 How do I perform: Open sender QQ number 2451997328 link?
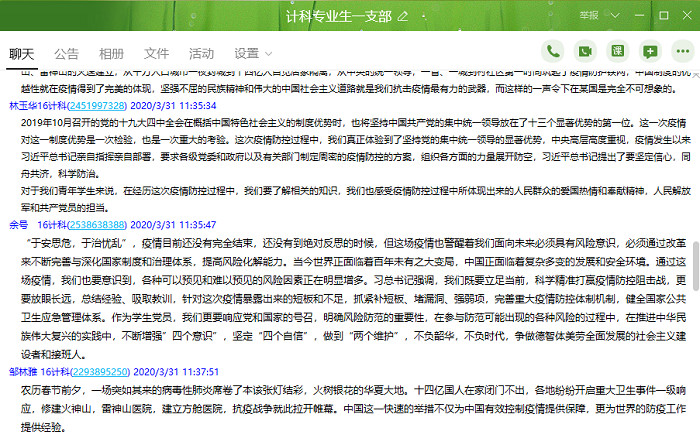[x=93, y=104]
